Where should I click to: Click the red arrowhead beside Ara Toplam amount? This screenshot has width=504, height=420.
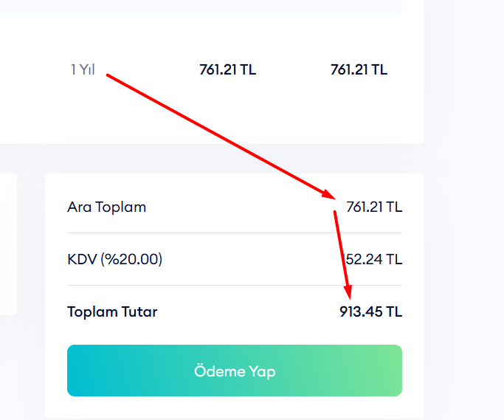329,195
